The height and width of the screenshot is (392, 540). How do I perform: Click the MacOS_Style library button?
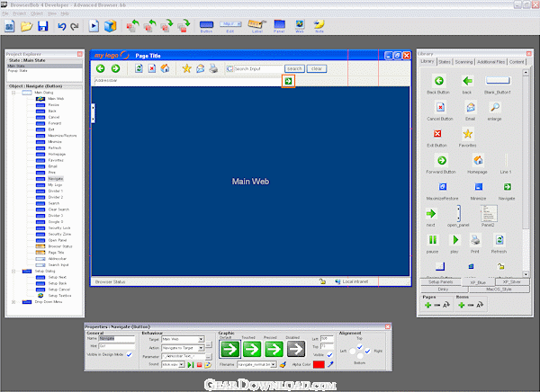(499, 290)
